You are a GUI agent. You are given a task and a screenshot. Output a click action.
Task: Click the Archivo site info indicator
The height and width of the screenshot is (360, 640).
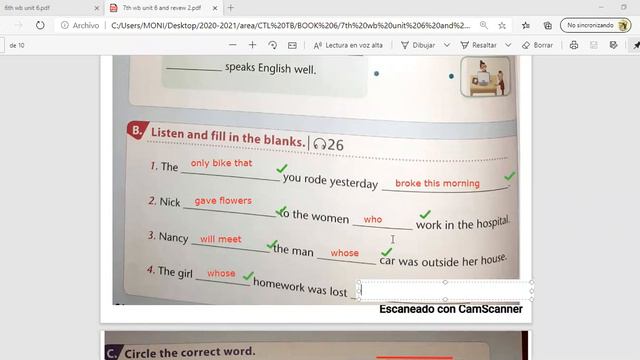coord(80,25)
